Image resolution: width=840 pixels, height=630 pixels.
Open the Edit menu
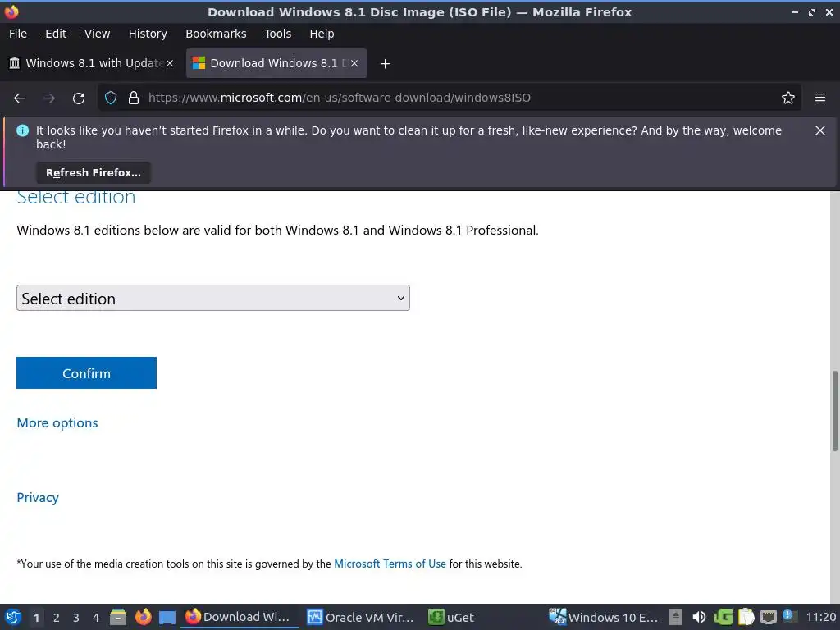point(56,34)
